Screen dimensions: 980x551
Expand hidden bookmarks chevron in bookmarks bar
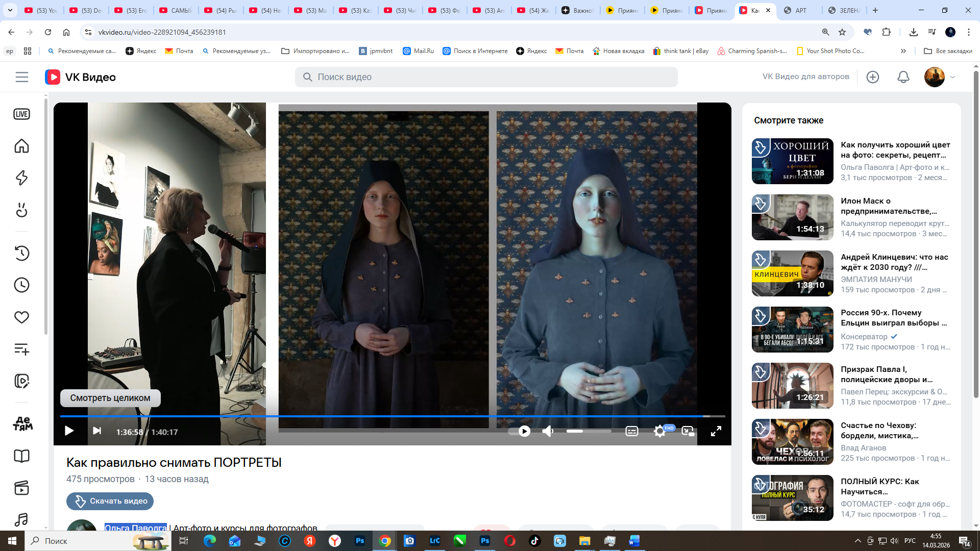pyautogui.click(x=903, y=51)
